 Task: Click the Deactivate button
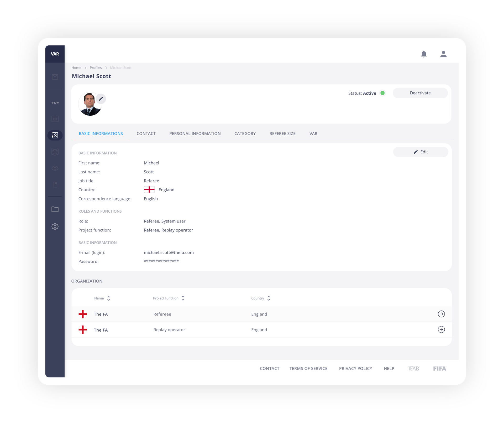click(x=420, y=93)
